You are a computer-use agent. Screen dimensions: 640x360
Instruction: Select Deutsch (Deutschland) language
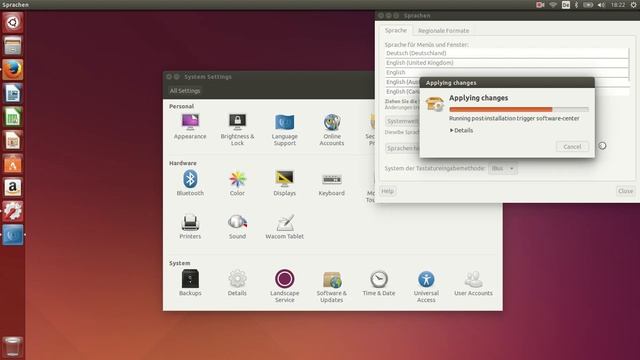coord(507,53)
